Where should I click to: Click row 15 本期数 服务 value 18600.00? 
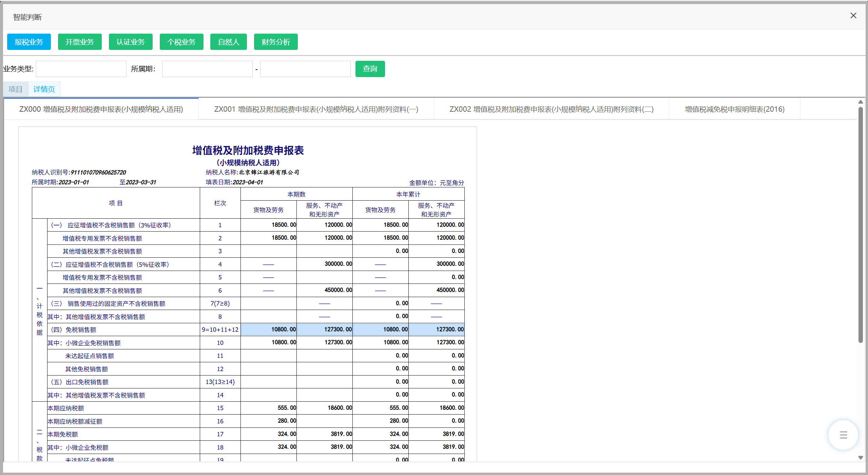[x=340, y=408]
